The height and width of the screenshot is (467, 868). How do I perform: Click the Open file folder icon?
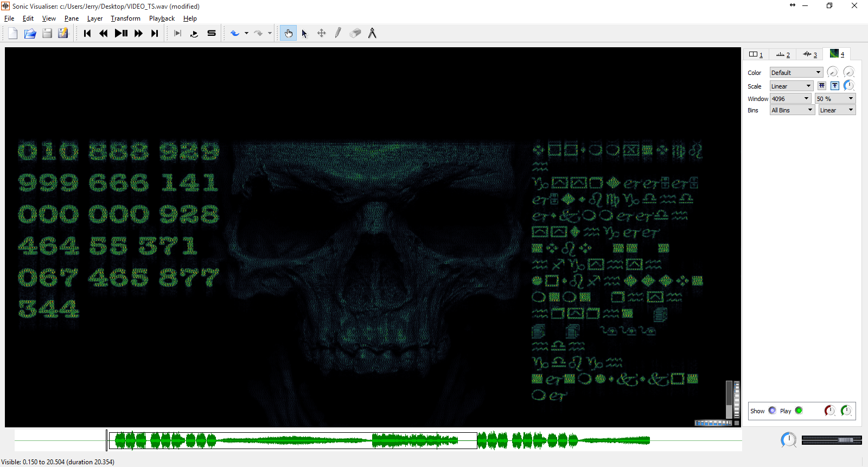point(30,33)
